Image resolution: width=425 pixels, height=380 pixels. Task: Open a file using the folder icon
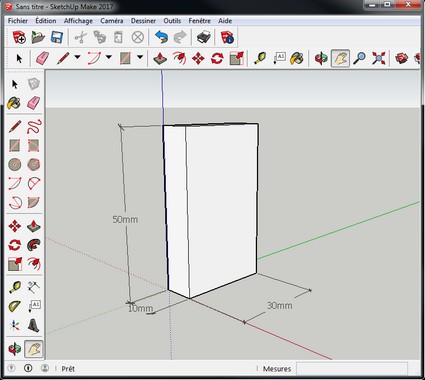[38, 37]
